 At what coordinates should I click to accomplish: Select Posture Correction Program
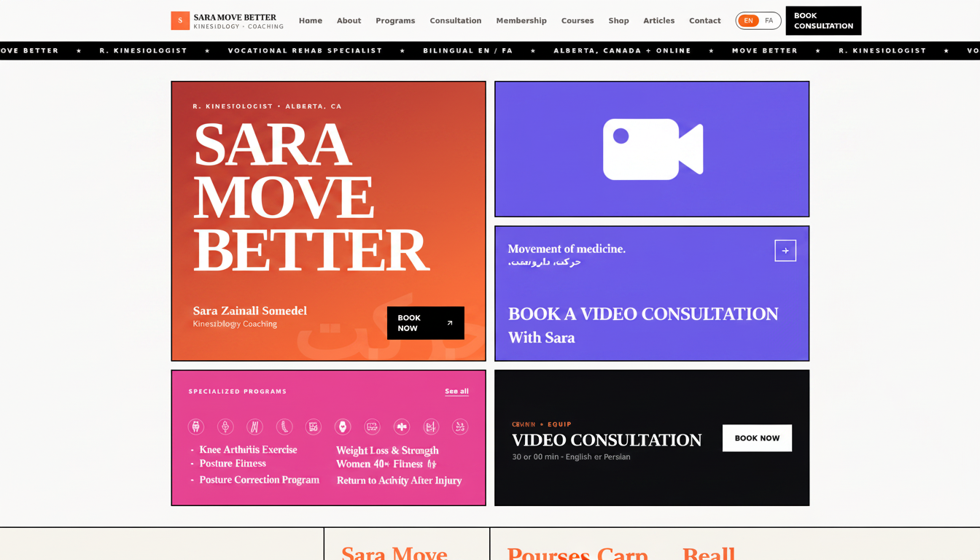[260, 480]
